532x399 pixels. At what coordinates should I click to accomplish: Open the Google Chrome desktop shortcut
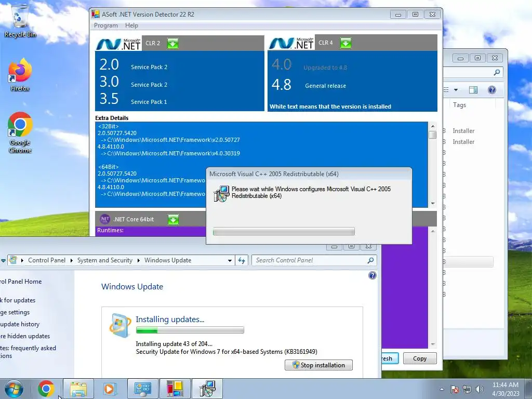(20, 132)
